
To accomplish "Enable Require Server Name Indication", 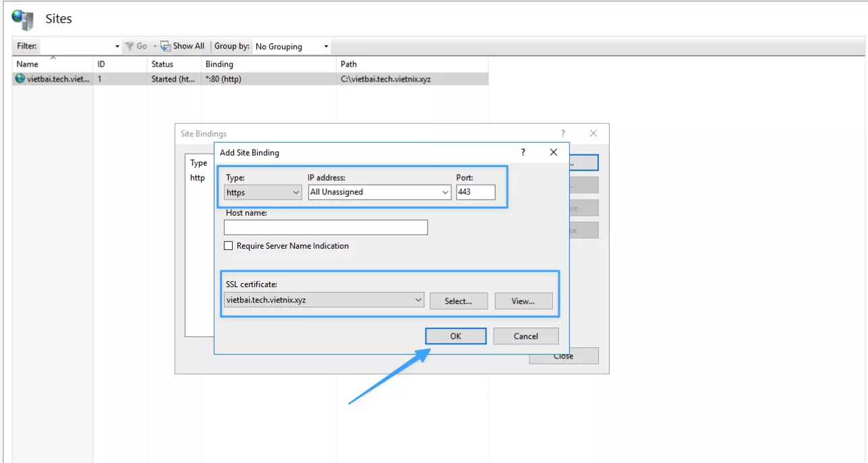I will (x=228, y=246).
